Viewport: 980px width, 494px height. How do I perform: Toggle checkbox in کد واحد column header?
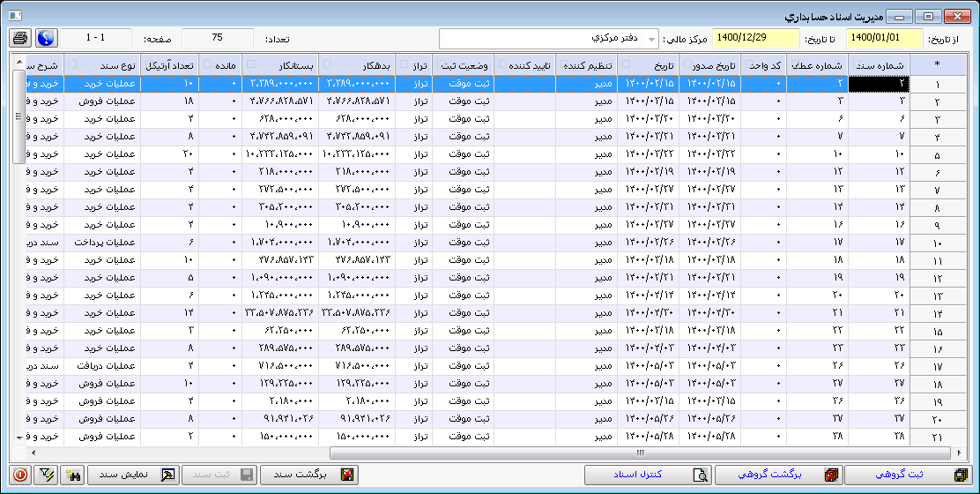[750, 64]
